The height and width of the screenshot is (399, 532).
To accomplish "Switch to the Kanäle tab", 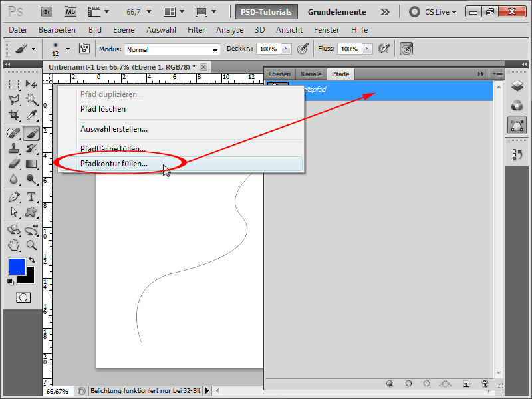I will click(311, 74).
